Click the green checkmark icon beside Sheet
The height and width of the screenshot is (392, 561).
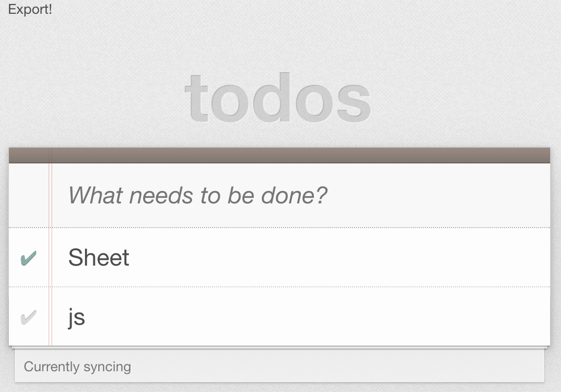28,257
